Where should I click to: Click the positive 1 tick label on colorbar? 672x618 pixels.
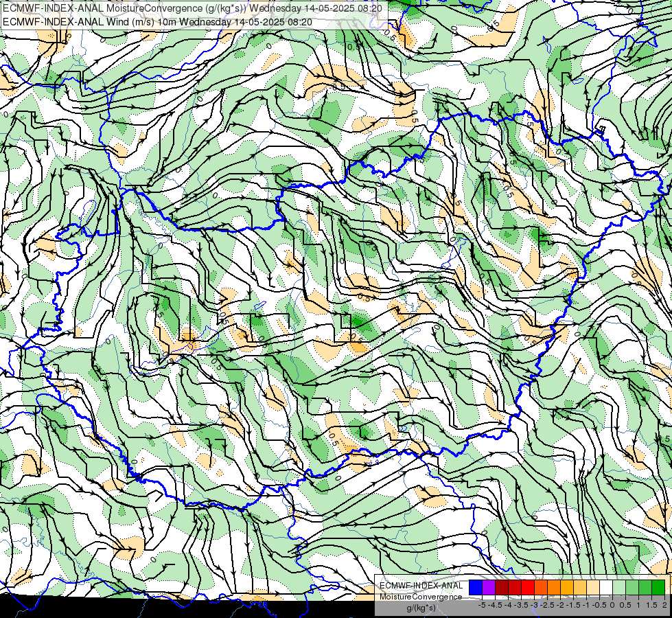point(638,605)
